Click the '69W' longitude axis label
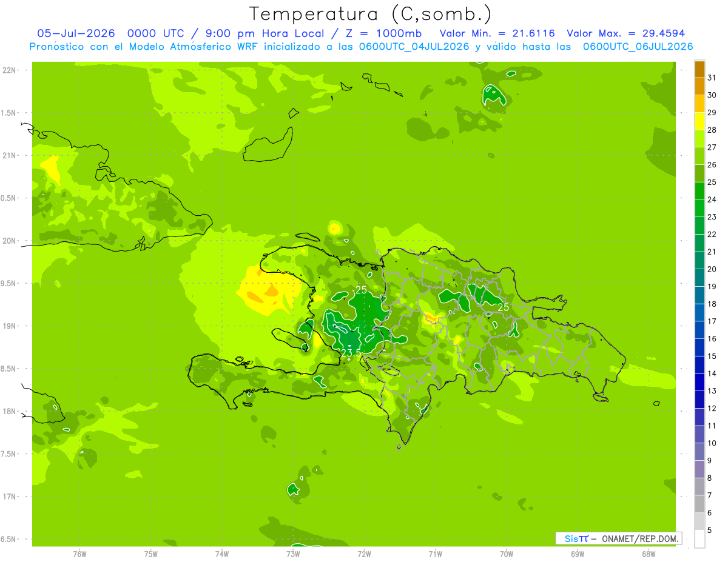728x562 pixels. click(x=578, y=554)
